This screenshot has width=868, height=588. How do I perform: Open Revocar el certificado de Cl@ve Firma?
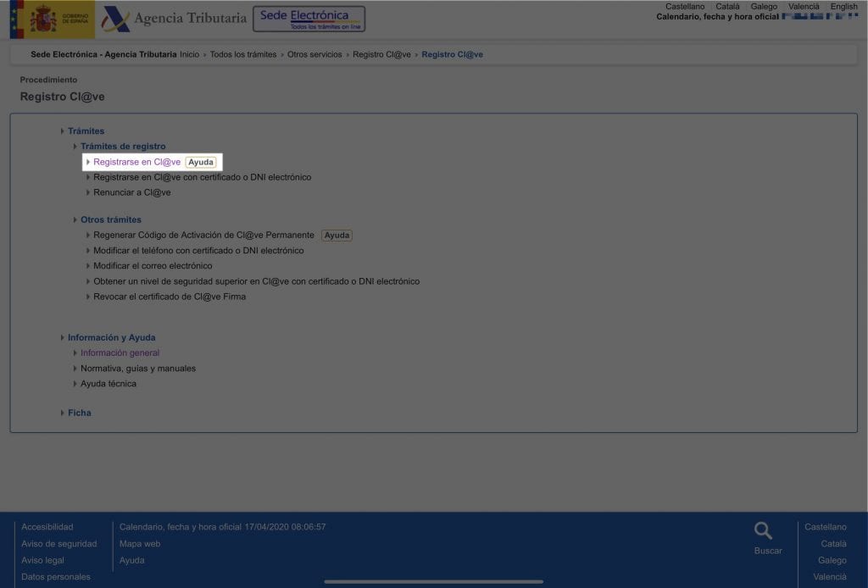(170, 297)
